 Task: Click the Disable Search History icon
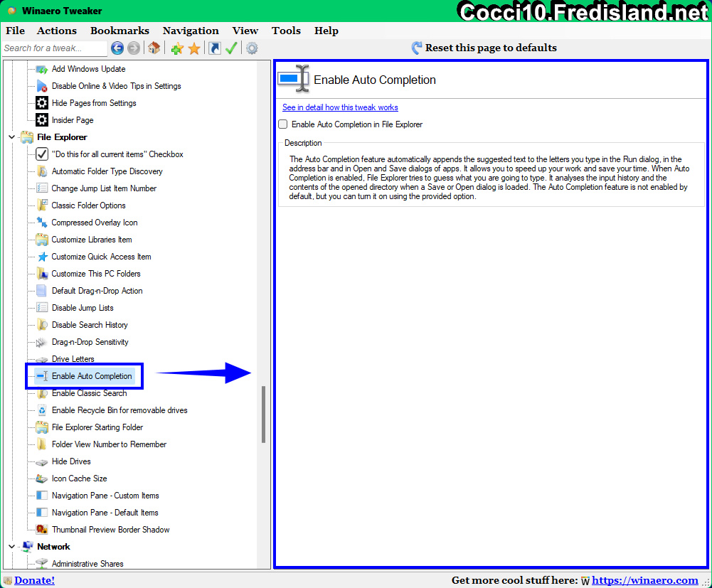click(x=42, y=325)
